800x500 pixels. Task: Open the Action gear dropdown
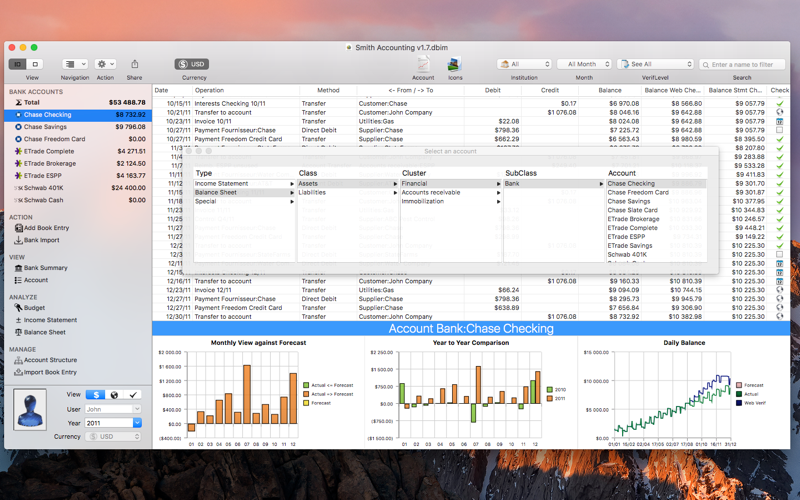click(x=106, y=64)
